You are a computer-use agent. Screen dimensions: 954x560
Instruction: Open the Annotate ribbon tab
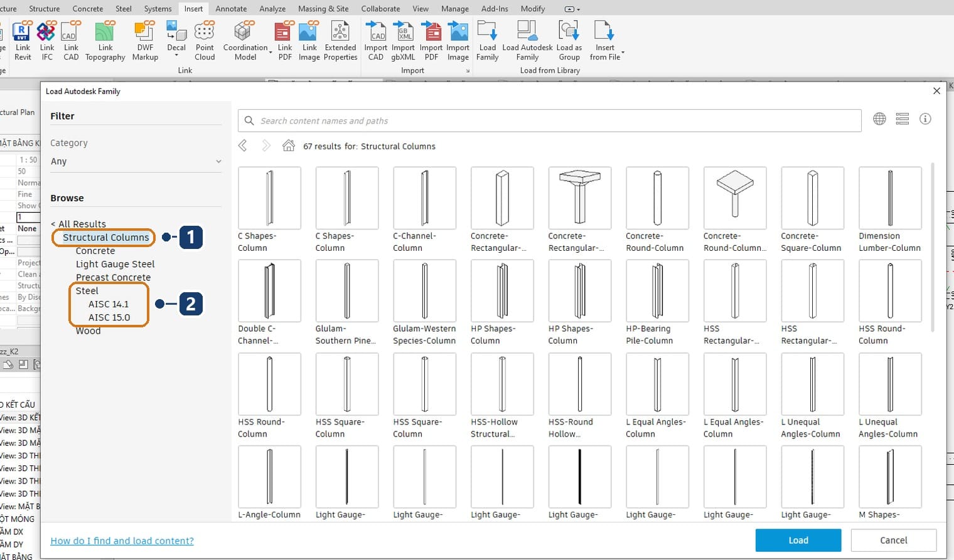coord(231,9)
